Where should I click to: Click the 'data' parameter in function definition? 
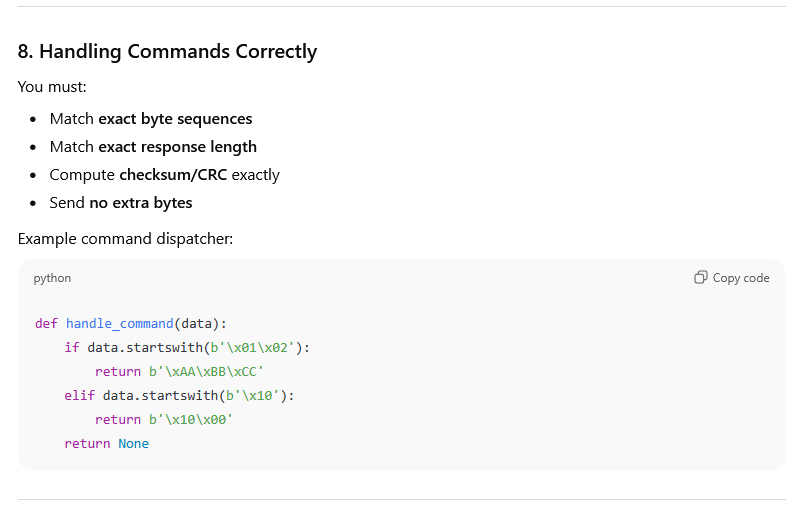196,323
